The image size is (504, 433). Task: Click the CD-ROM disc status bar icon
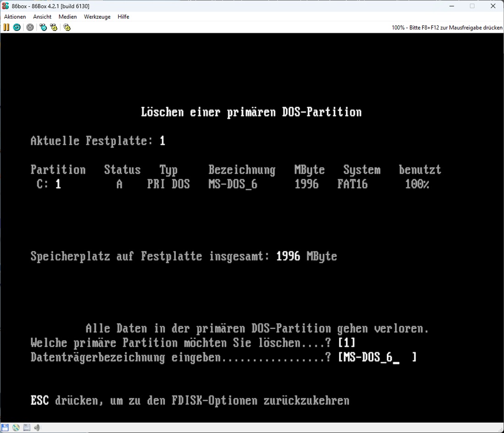pyautogui.click(x=16, y=428)
